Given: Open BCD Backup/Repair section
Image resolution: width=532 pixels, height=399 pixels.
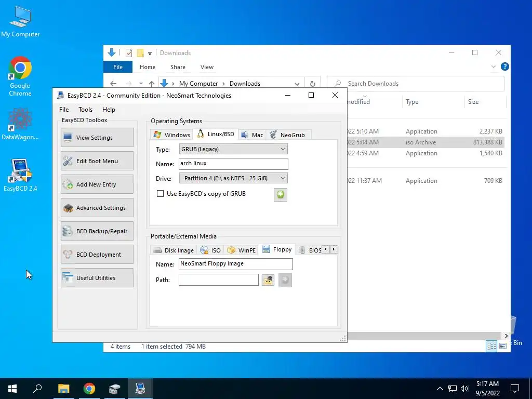Looking at the screenshot, I should (97, 231).
